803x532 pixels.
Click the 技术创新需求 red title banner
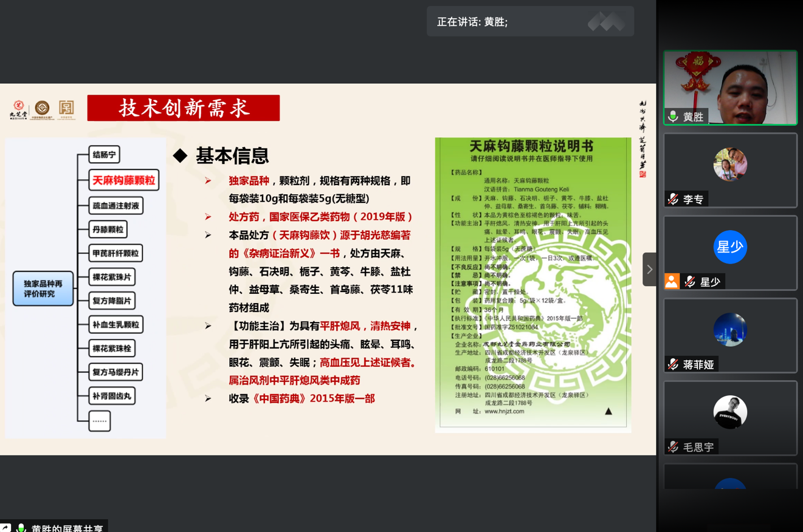click(183, 108)
